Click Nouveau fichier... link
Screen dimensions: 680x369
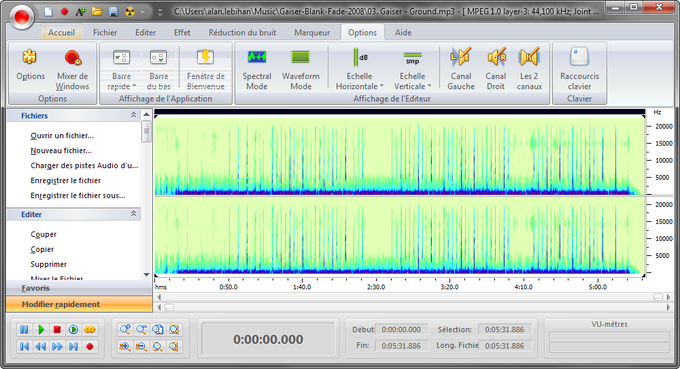61,150
